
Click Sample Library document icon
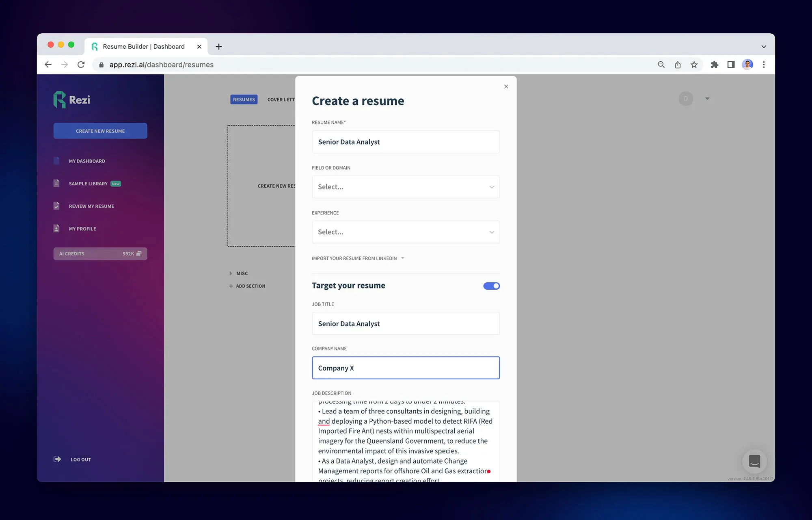tap(56, 183)
